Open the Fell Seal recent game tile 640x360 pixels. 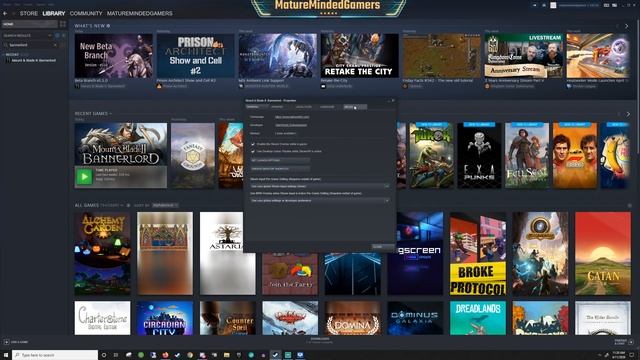click(x=527, y=156)
